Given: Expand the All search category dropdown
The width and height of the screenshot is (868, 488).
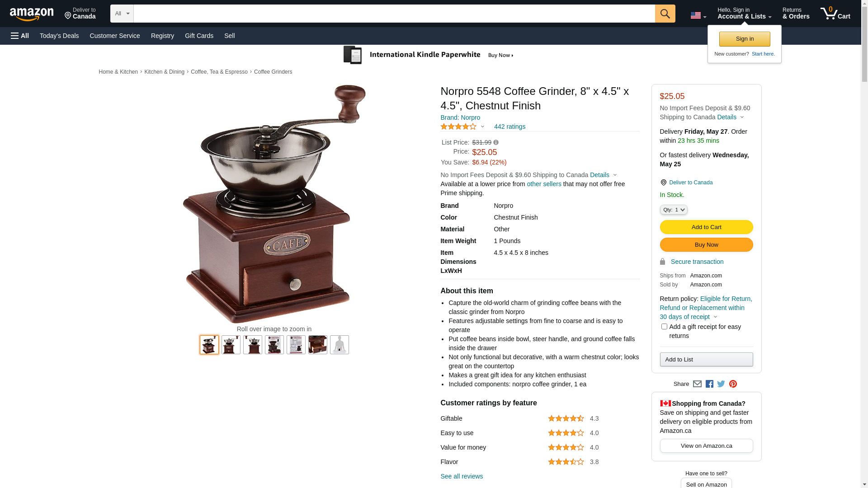Looking at the screenshot, I should click(122, 14).
